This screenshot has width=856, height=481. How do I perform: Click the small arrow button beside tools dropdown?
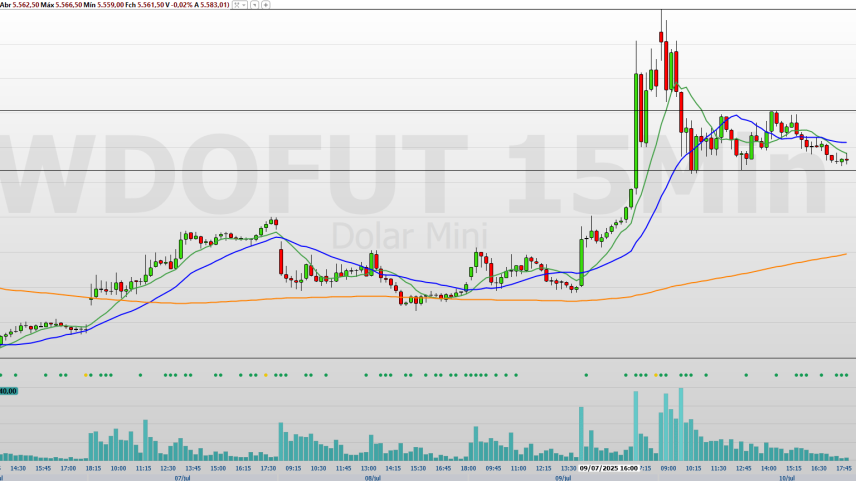coord(254,5)
